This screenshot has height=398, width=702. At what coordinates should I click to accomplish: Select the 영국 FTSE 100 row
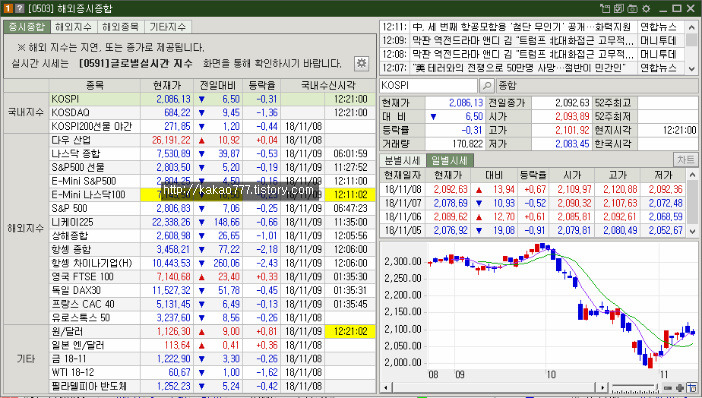[x=212, y=277]
